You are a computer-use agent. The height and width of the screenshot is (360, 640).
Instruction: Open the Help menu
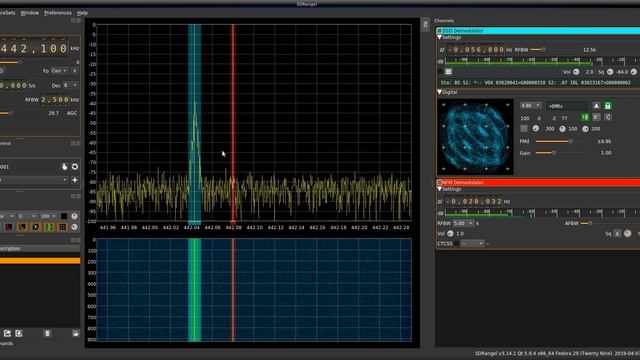click(x=82, y=13)
